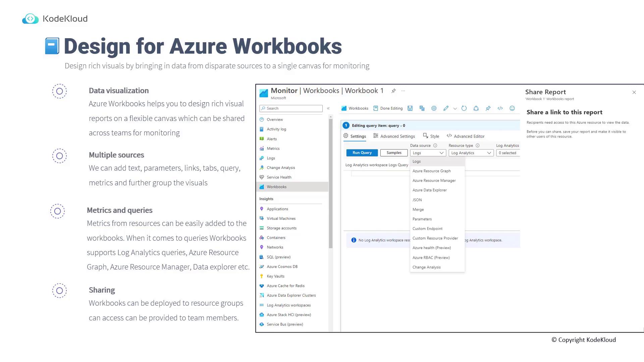This screenshot has height=362, width=644.
Task: Open workbook settings gear icon
Action: [x=434, y=108]
